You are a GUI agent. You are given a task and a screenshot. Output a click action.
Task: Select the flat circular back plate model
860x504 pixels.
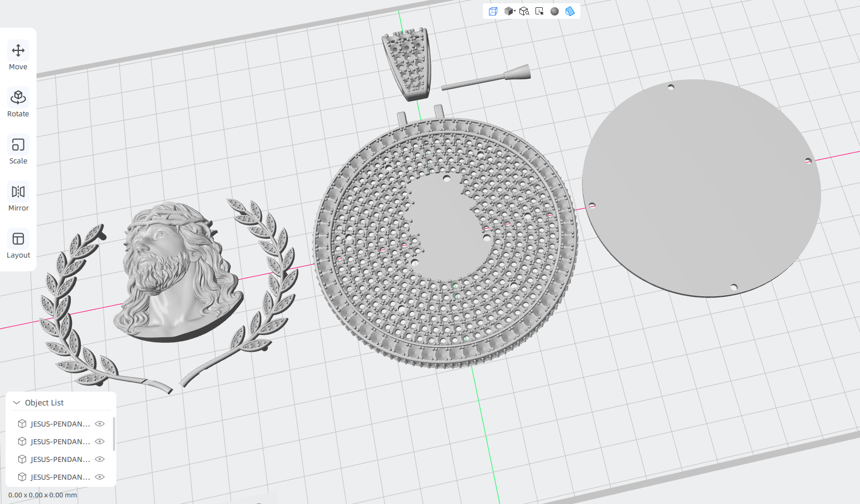coord(702,188)
